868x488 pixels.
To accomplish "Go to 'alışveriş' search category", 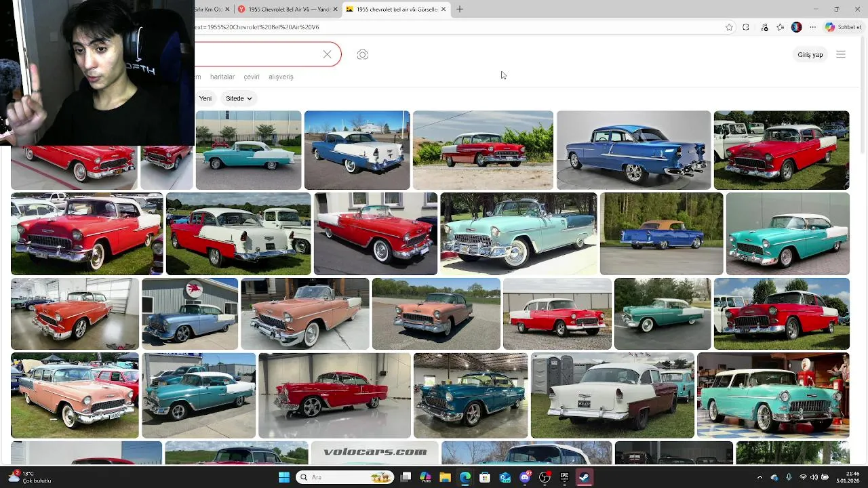I will 281,77.
